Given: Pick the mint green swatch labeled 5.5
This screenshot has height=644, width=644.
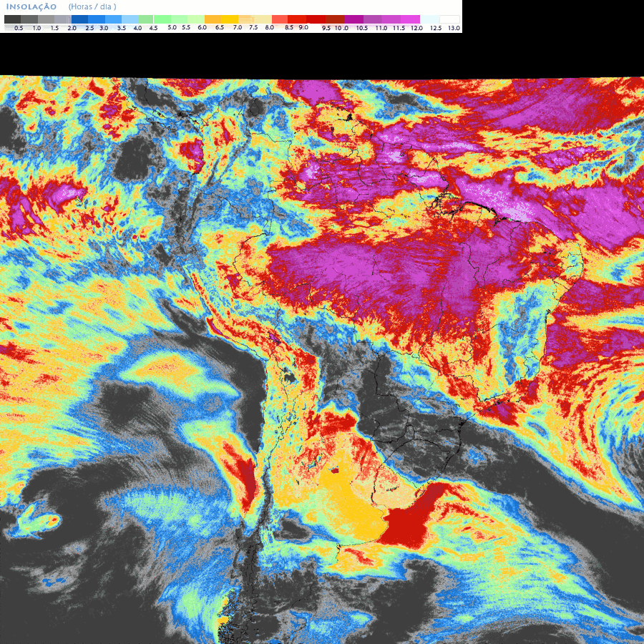Looking at the screenshot, I should [x=179, y=19].
